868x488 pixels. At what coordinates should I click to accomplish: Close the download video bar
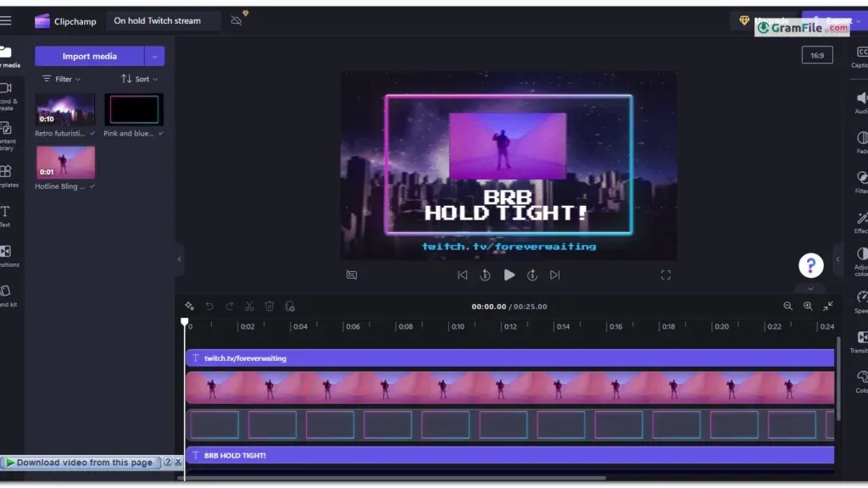178,462
